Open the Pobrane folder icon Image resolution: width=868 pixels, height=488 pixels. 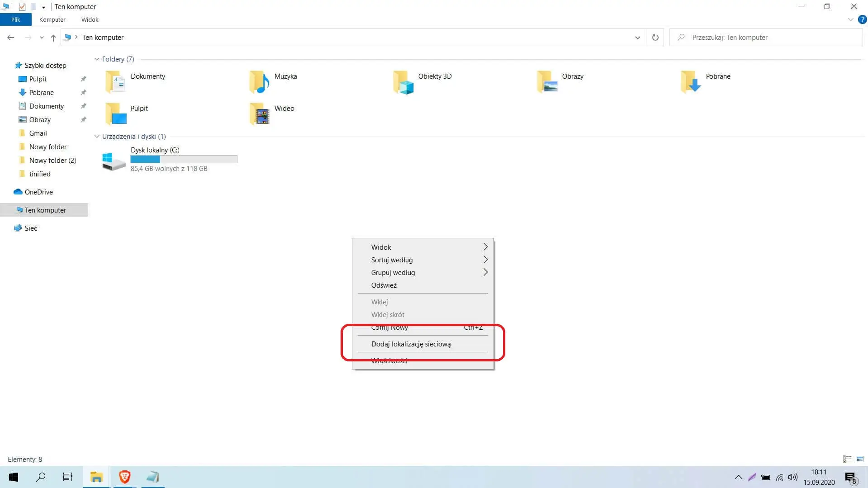(x=690, y=81)
